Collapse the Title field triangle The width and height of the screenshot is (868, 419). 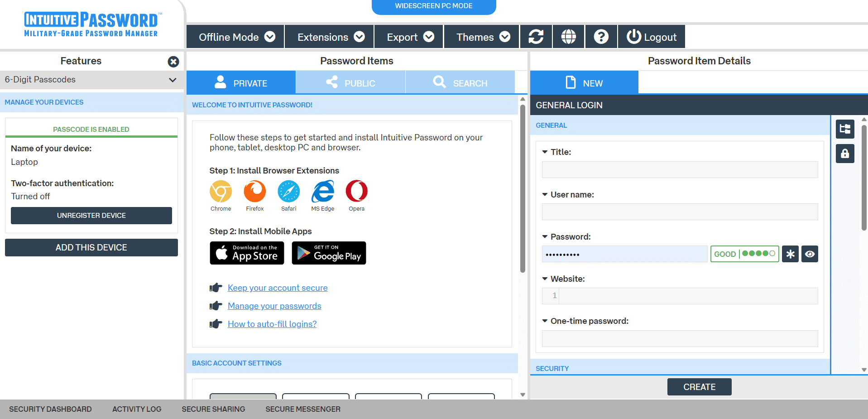tap(545, 152)
